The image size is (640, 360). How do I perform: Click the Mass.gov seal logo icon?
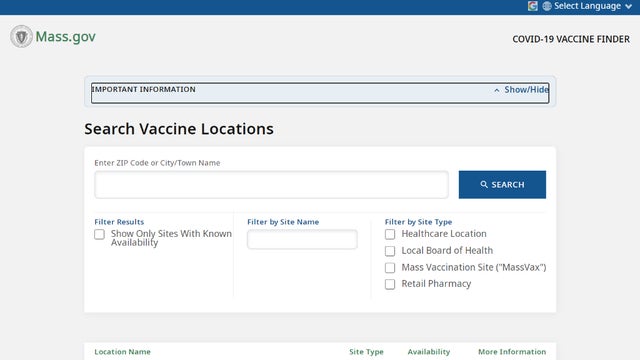click(x=21, y=36)
